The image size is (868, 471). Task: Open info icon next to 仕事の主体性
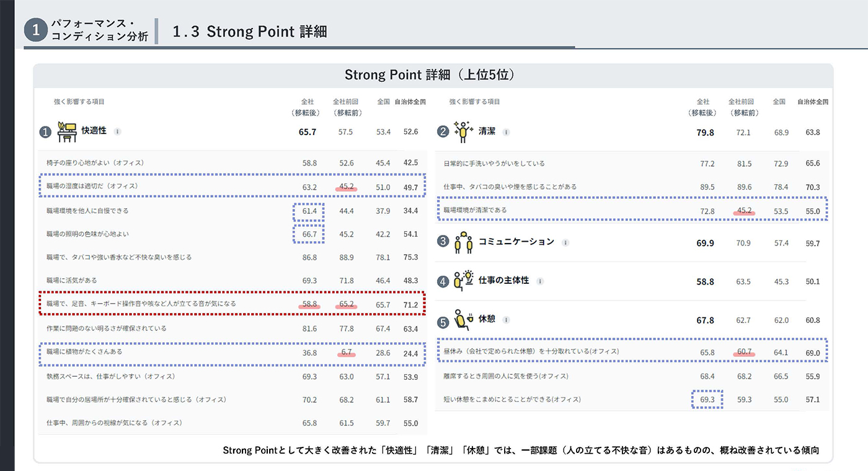click(x=540, y=281)
